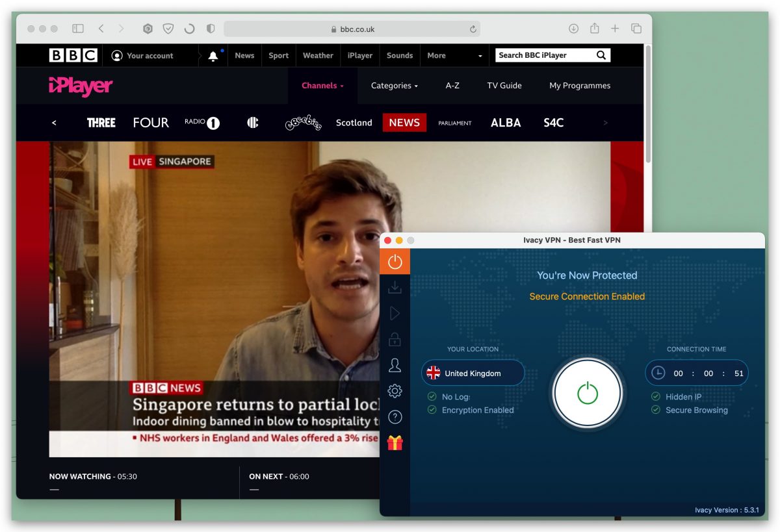The image size is (780, 532).
Task: Go to BBC Sounds section
Action: click(x=400, y=56)
